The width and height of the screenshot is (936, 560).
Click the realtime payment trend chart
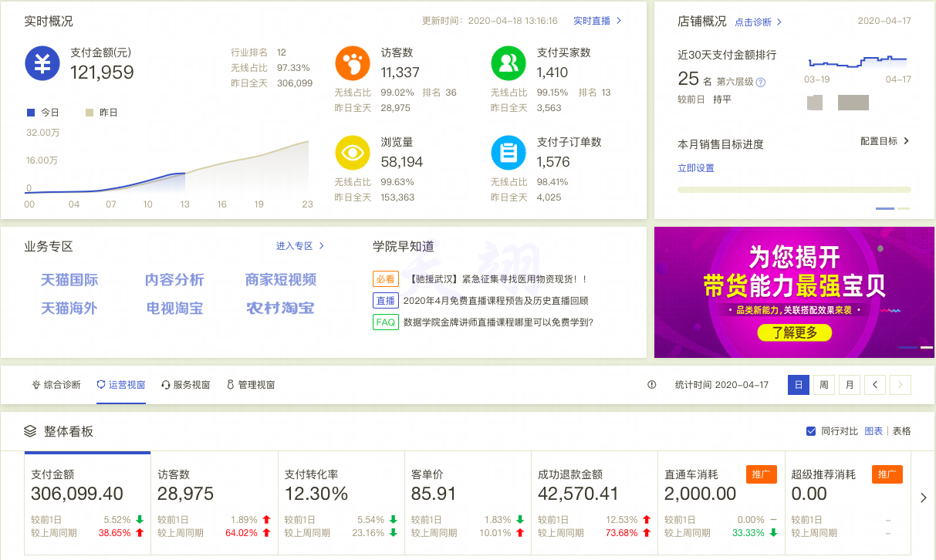tap(168, 166)
